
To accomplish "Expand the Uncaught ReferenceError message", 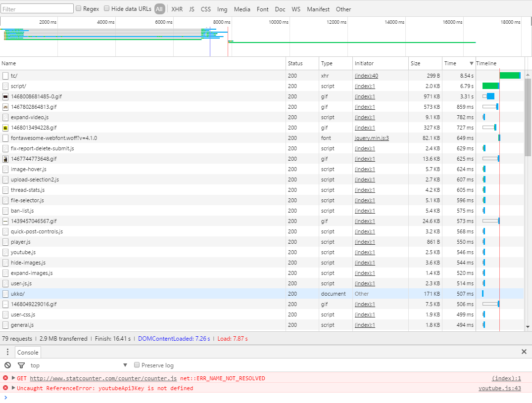I will 13,388.
